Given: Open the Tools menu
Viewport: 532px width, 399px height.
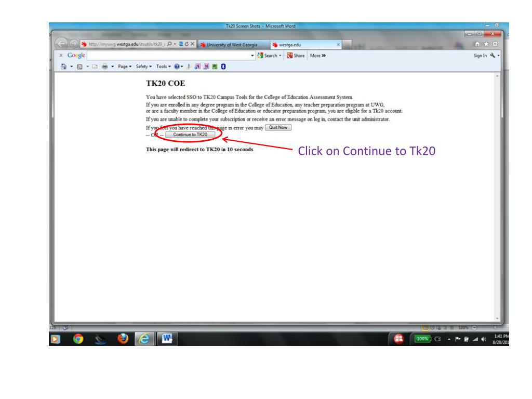Looking at the screenshot, I should [x=164, y=66].
